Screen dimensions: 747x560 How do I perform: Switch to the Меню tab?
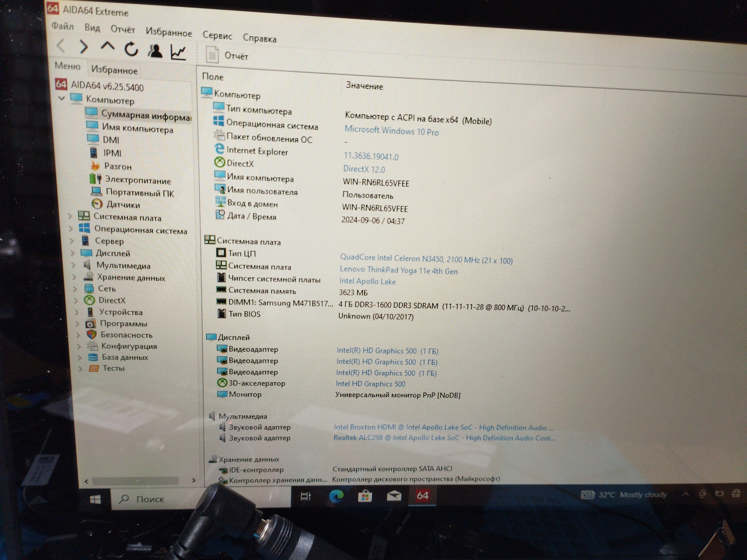click(x=67, y=66)
